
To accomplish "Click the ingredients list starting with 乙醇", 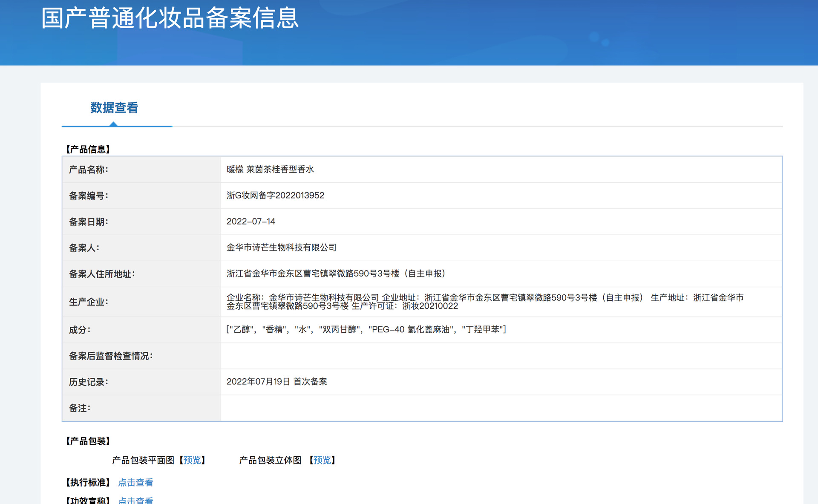I will tap(366, 330).
